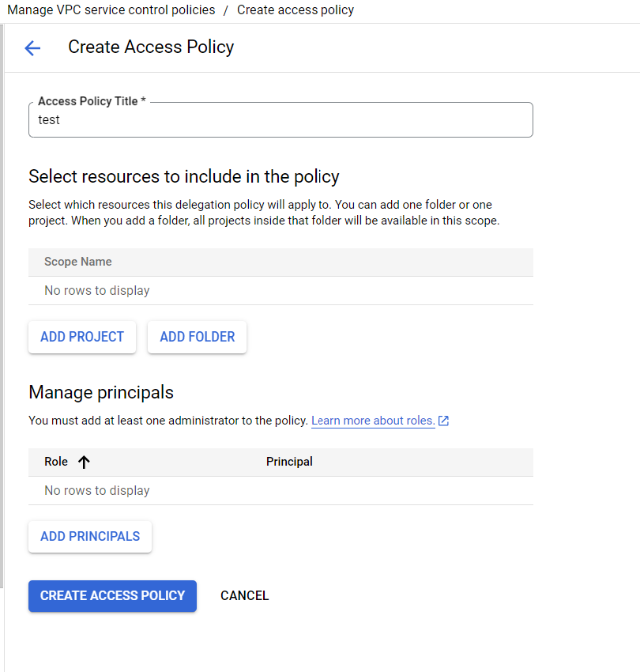Click the Principal column header
Screen dimensions: 640x672
(289, 462)
